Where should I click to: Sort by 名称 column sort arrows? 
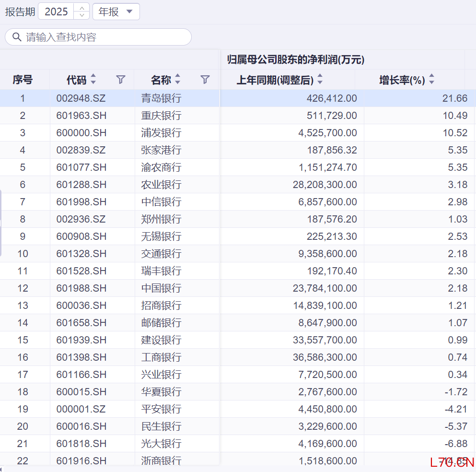pyautogui.click(x=178, y=80)
